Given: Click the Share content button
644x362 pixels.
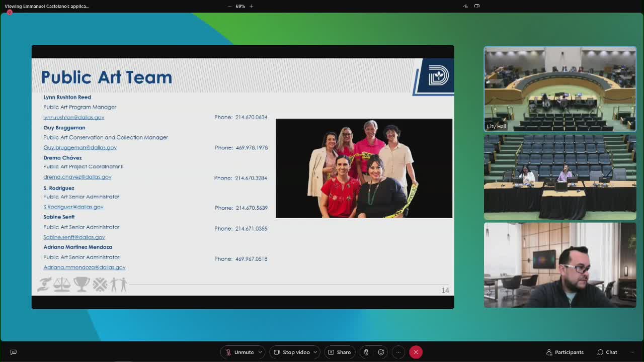Looking at the screenshot, I should click(x=340, y=352).
